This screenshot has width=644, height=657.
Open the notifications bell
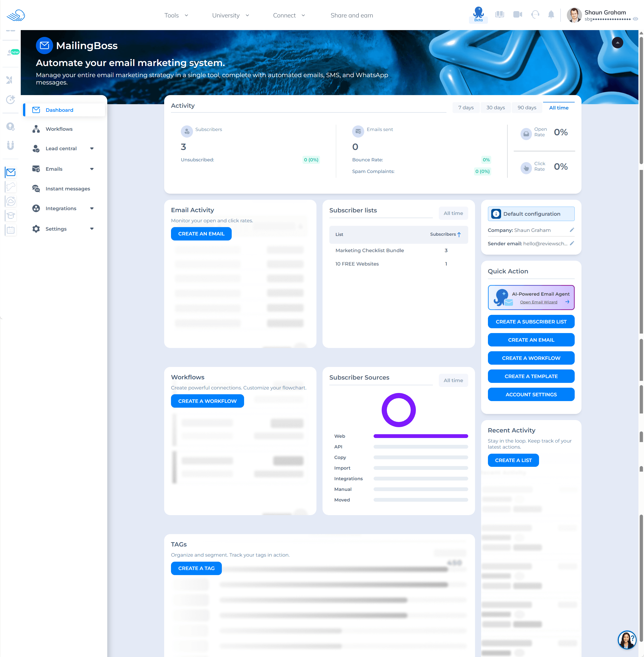[551, 14]
